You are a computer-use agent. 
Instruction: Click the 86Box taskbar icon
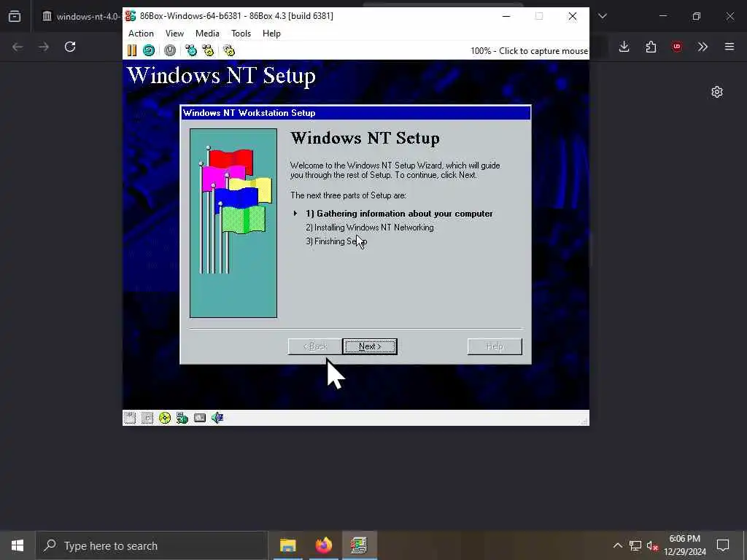[359, 545]
